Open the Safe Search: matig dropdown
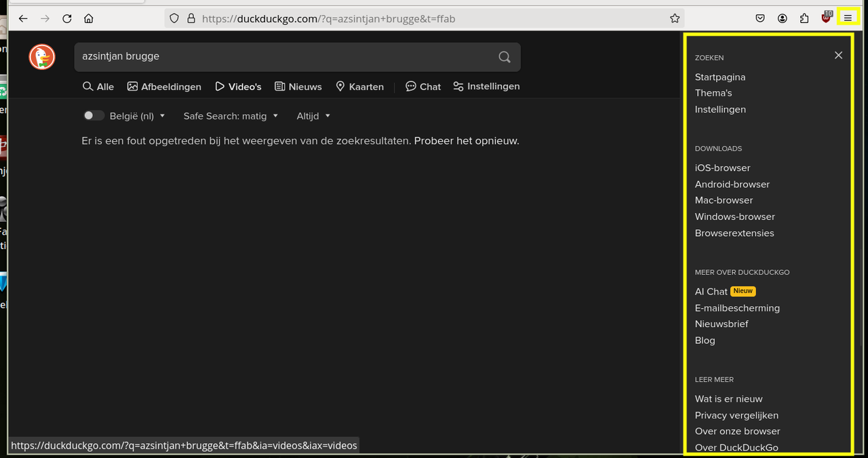Viewport: 868px width, 458px height. pyautogui.click(x=231, y=116)
